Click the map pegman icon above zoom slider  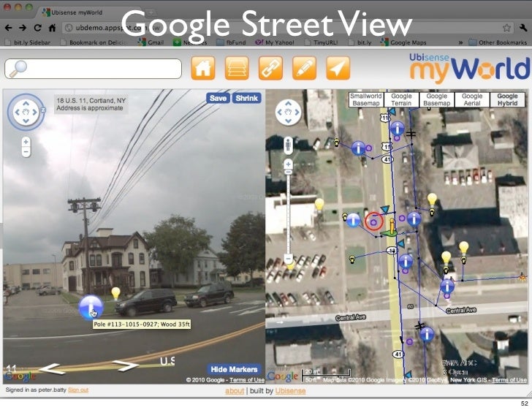[x=288, y=145]
